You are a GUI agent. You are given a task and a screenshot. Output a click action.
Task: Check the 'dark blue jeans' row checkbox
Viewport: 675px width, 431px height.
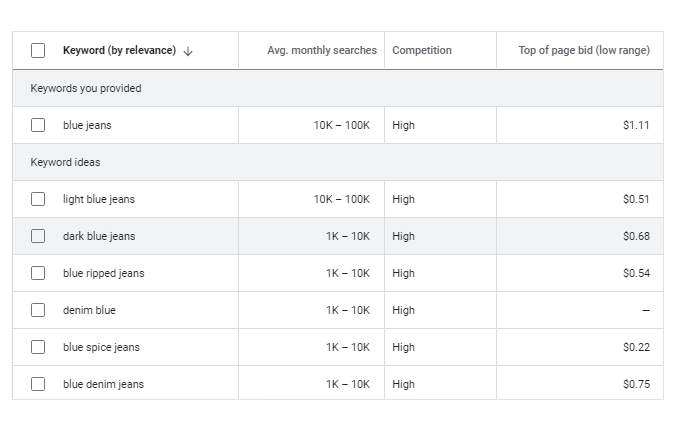(x=38, y=236)
